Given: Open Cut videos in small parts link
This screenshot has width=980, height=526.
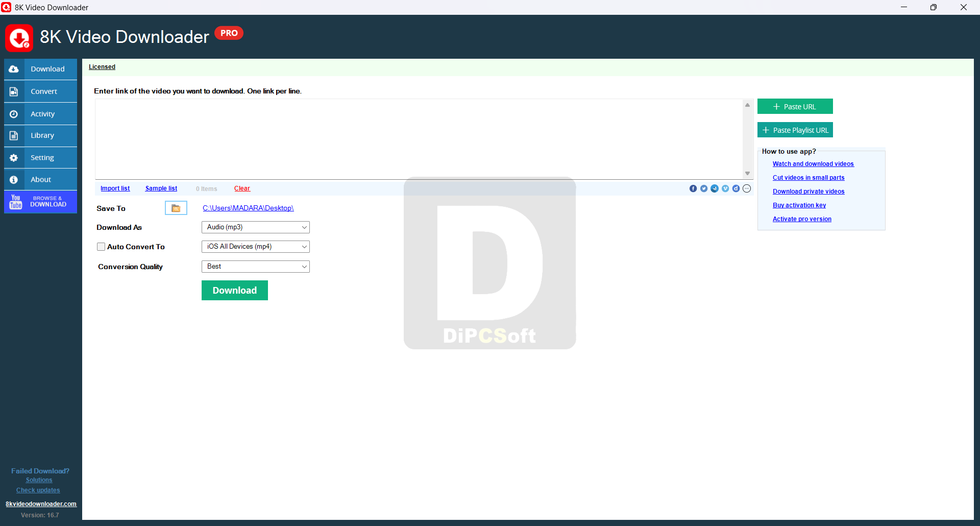Looking at the screenshot, I should point(808,178).
